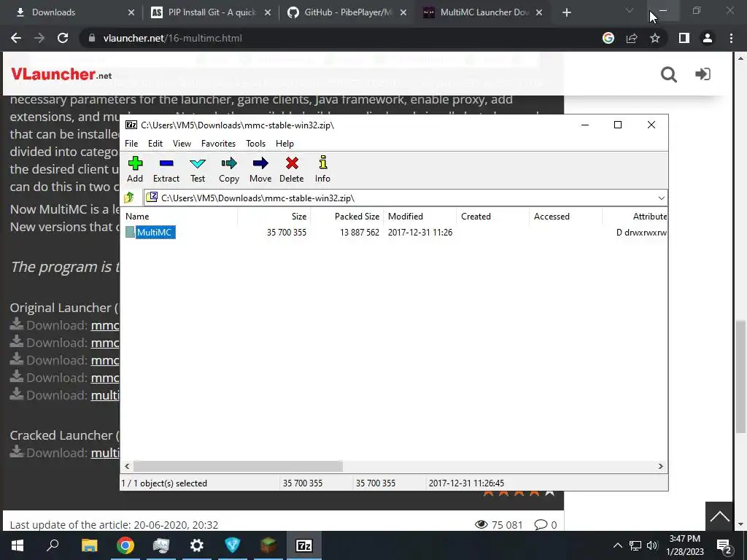
Task: Click the Cracked Launcher multi download link
Action: coord(105,452)
